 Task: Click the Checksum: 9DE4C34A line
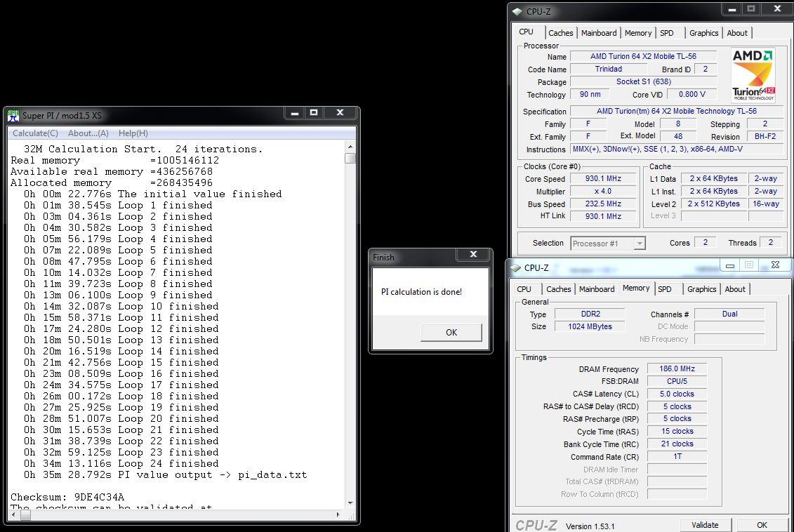click(x=67, y=497)
